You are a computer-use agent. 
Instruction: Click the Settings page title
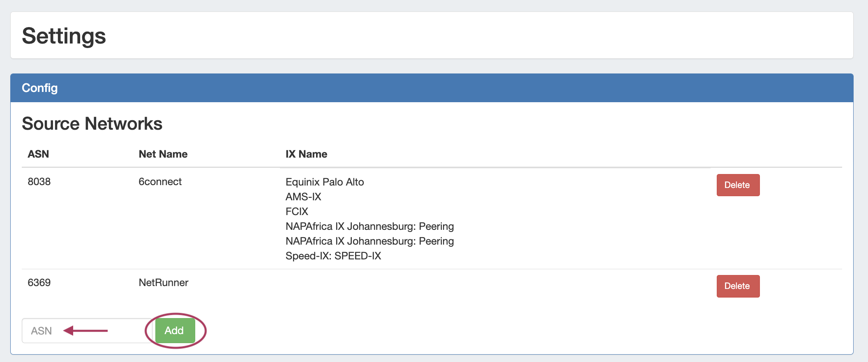coord(64,36)
